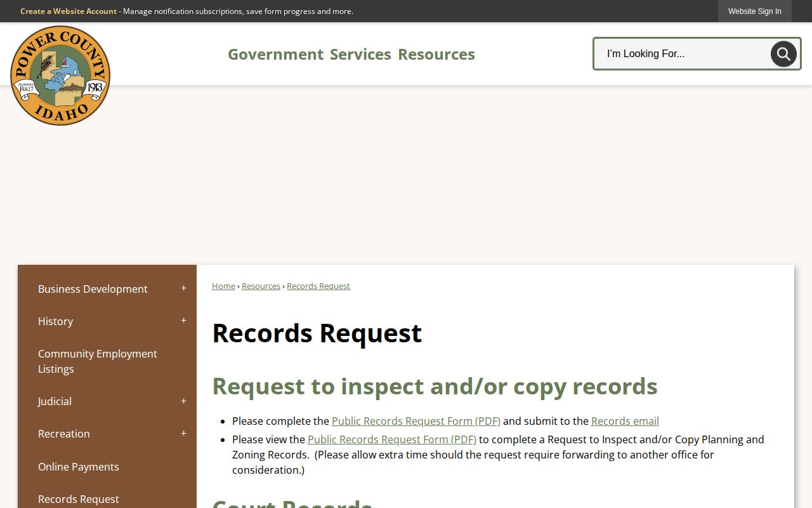Screen dimensions: 812x508
Task: Click the Records email link
Action: (x=625, y=421)
